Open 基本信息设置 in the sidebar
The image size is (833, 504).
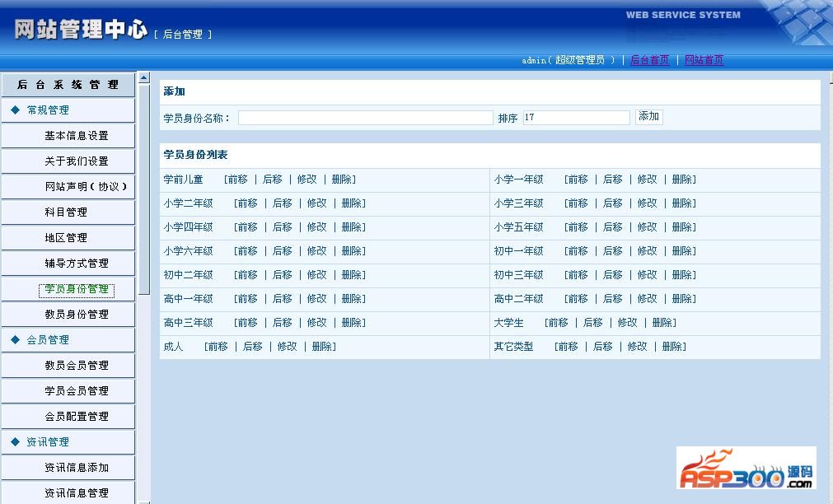click(77, 135)
